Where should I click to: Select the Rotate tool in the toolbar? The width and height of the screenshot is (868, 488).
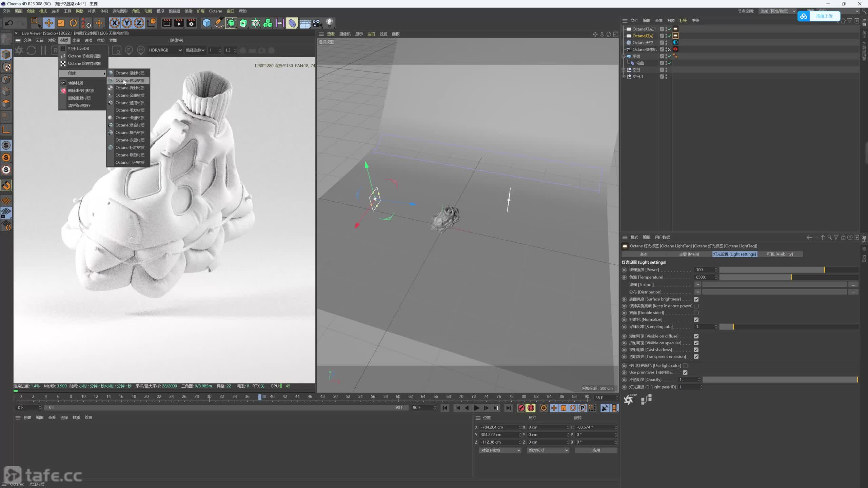point(73,23)
